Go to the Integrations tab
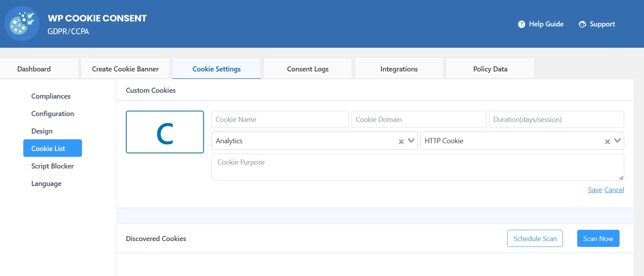Viewport: 644px width, 276px height. pos(399,68)
